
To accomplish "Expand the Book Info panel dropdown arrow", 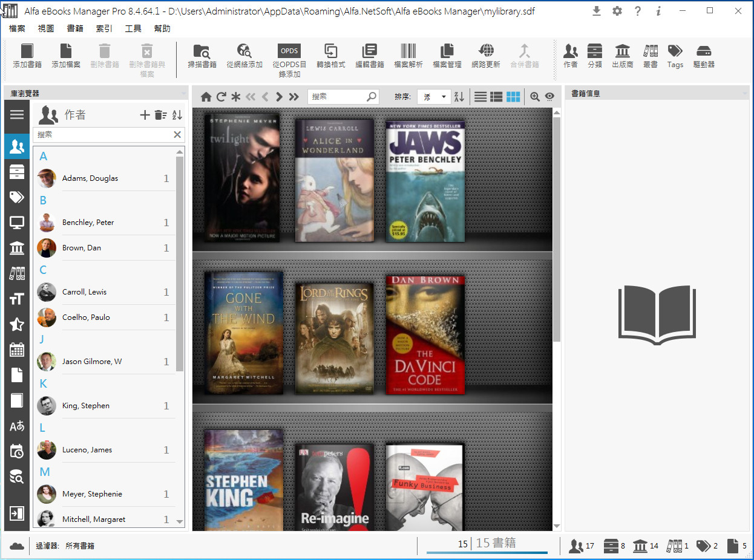I will 744,94.
